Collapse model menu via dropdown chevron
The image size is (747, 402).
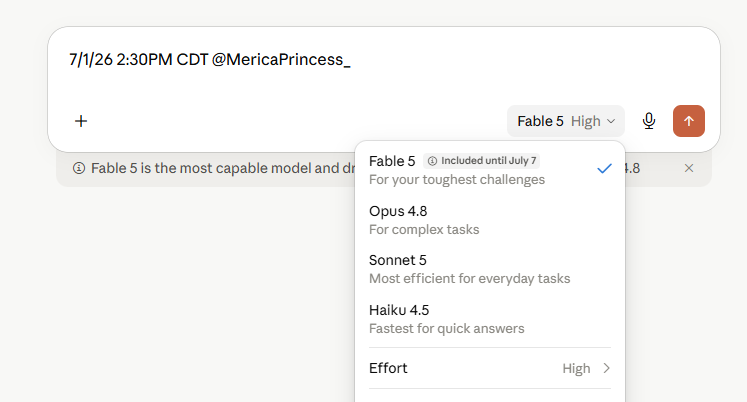[611, 121]
